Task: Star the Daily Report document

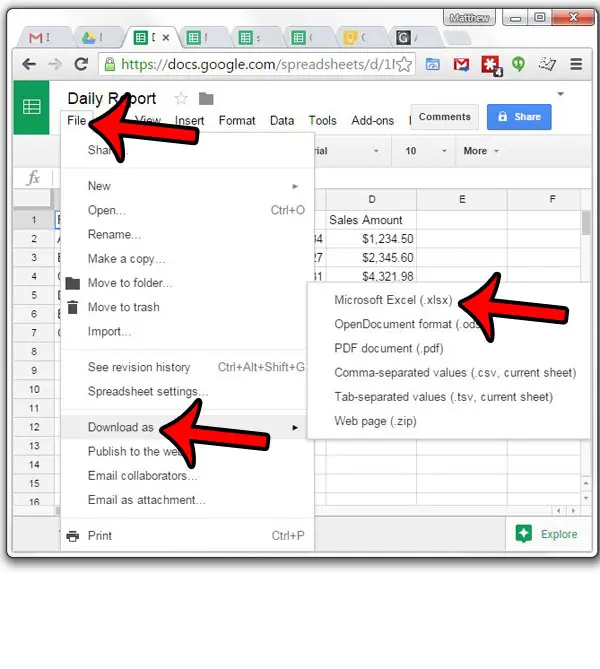Action: coord(181,99)
